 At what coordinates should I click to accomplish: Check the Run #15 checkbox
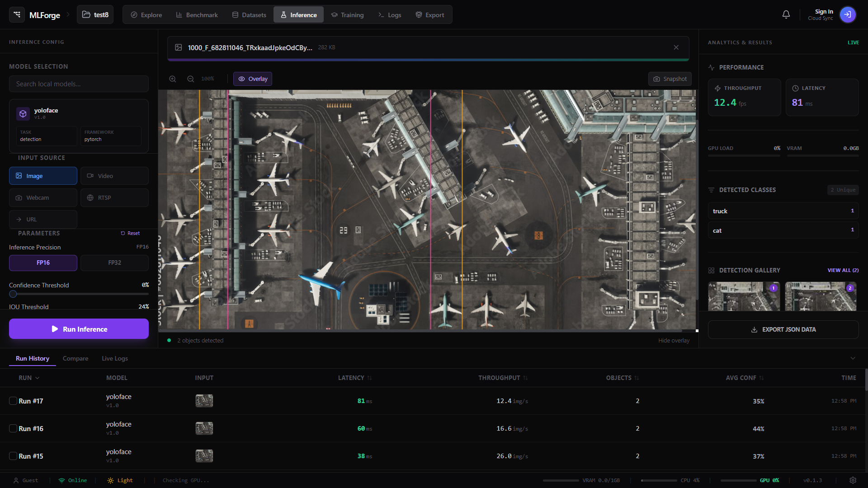tap(13, 456)
